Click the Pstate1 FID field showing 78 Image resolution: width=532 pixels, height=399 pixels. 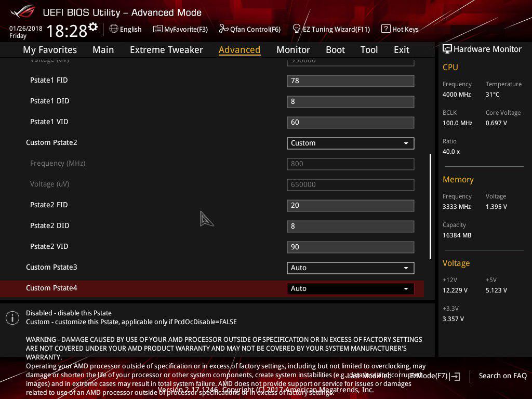click(351, 81)
